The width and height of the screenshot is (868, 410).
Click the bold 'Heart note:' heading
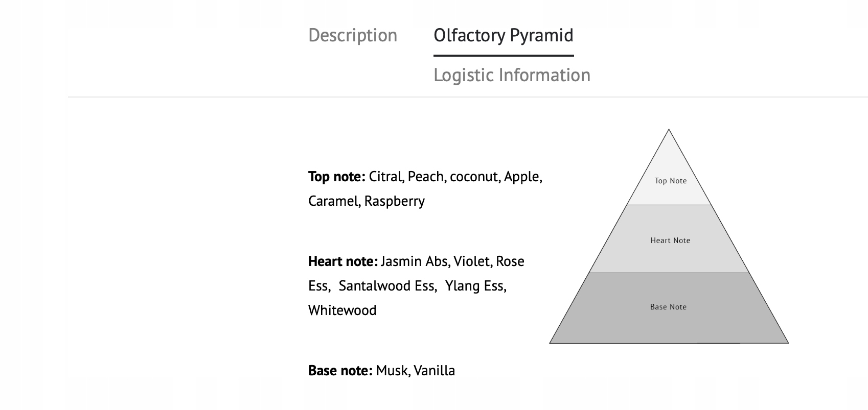(342, 261)
